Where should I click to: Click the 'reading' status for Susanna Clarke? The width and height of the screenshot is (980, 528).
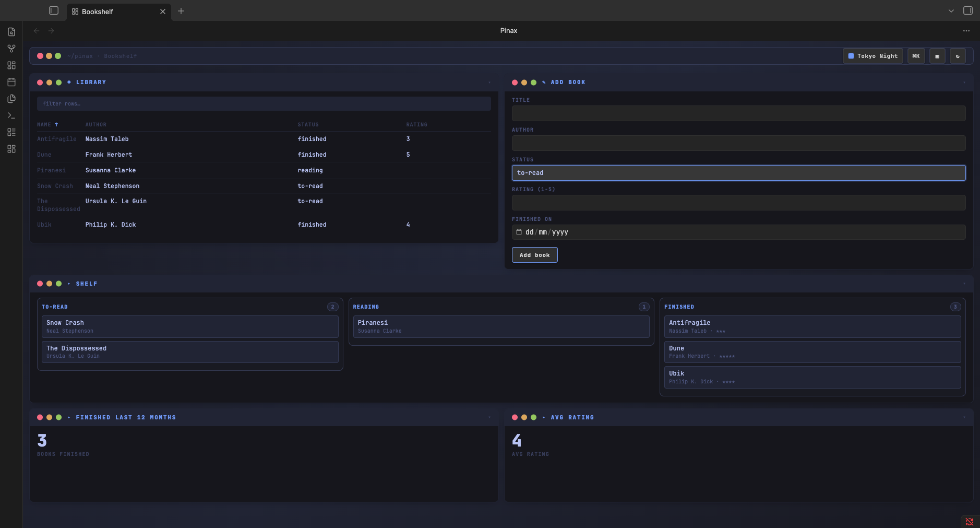pyautogui.click(x=310, y=170)
